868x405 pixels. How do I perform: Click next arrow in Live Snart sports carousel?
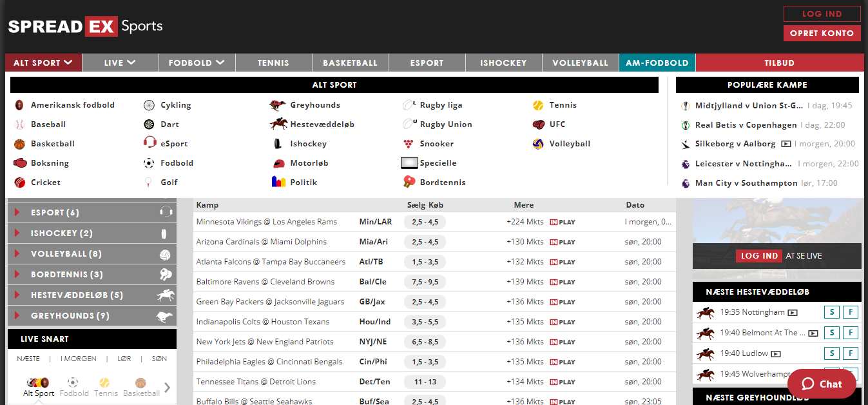167,388
